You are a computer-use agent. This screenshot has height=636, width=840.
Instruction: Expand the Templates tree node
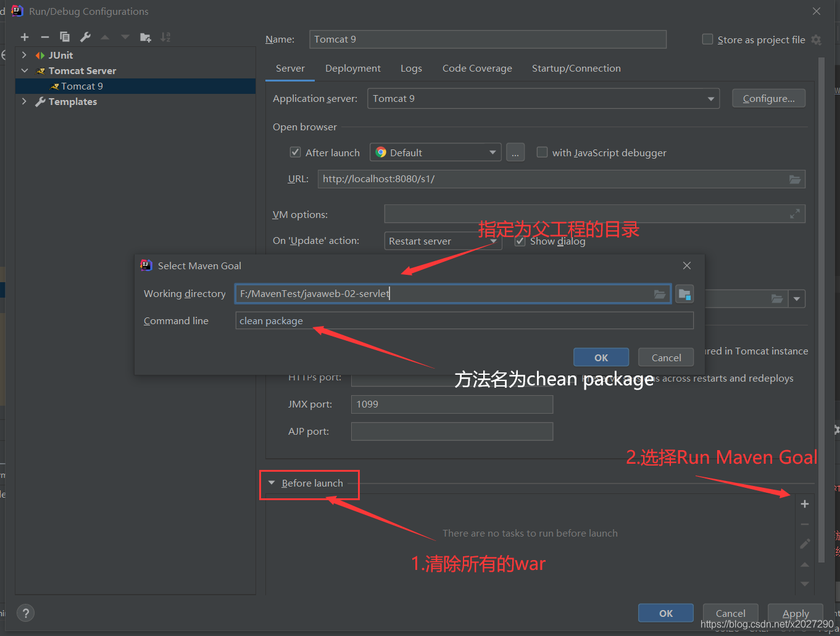point(24,101)
